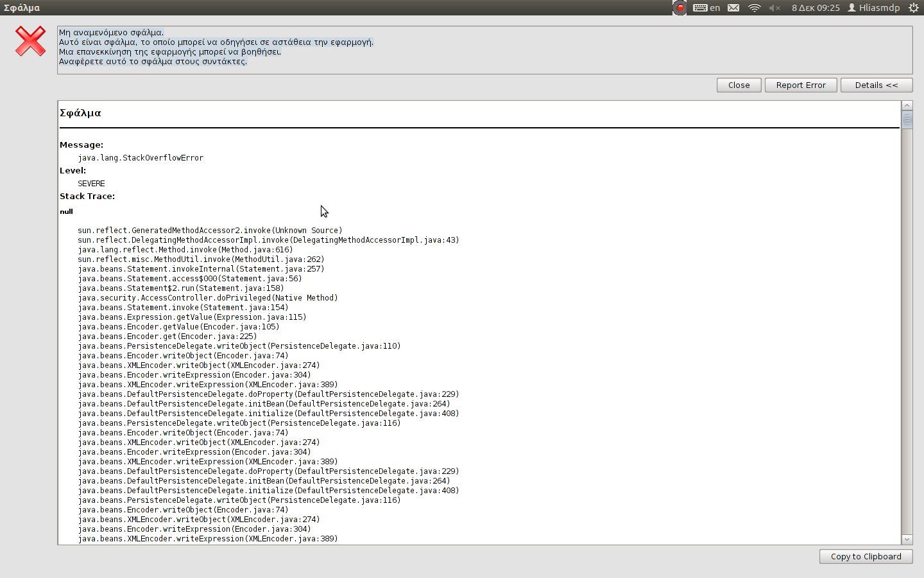Image resolution: width=924 pixels, height=578 pixels.
Task: Open the mail envelope indicator
Action: click(x=733, y=8)
